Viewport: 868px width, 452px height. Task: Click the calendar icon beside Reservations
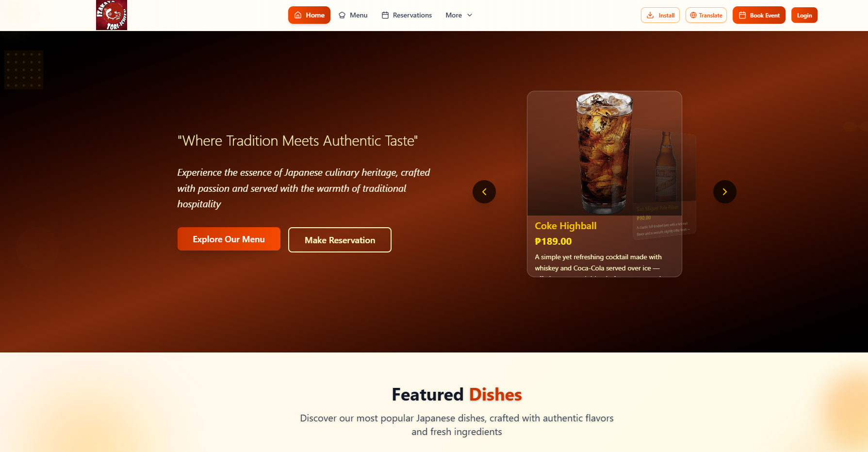385,15
